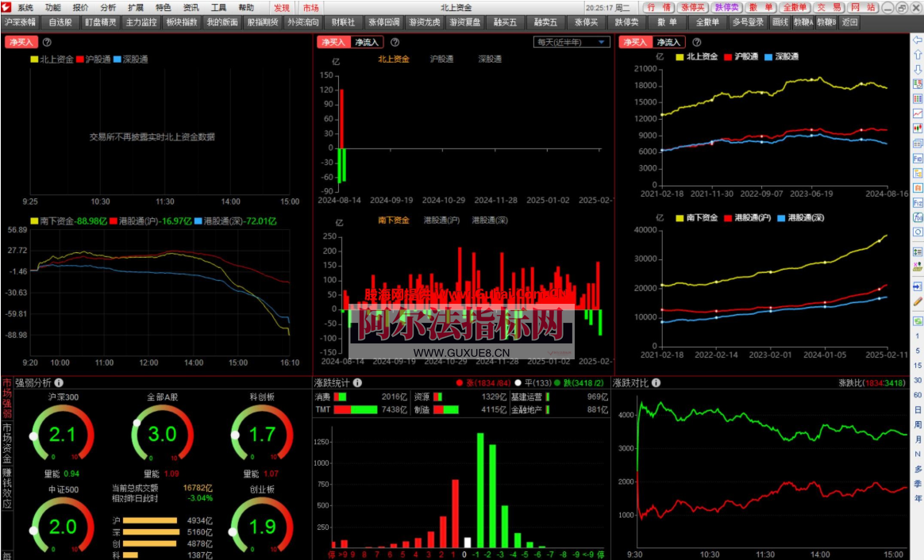Click the help icon in middle panel header
This screenshot has width=924, height=560.
tap(395, 42)
